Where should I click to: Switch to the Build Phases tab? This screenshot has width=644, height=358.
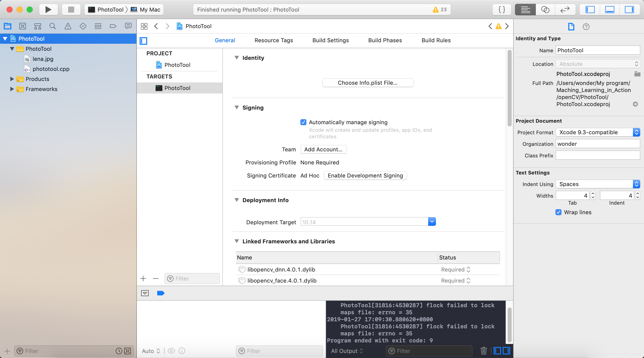pos(385,40)
